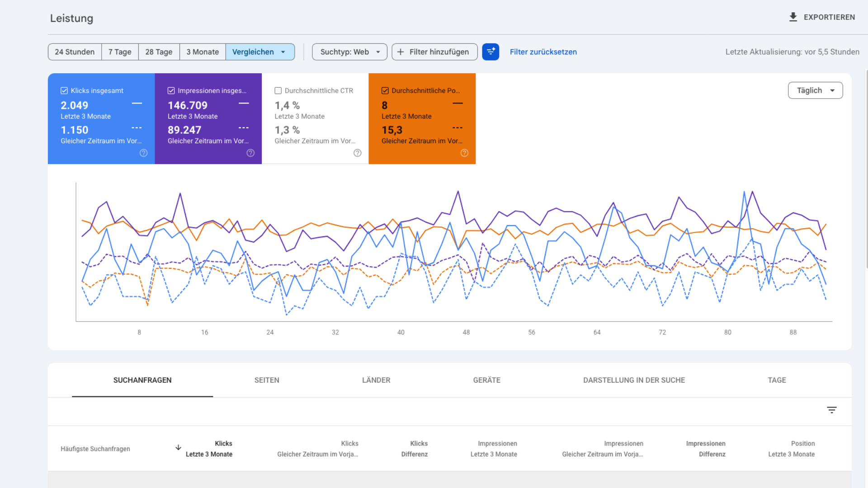Open the Täglich dropdown
The height and width of the screenshot is (488, 868).
point(815,90)
